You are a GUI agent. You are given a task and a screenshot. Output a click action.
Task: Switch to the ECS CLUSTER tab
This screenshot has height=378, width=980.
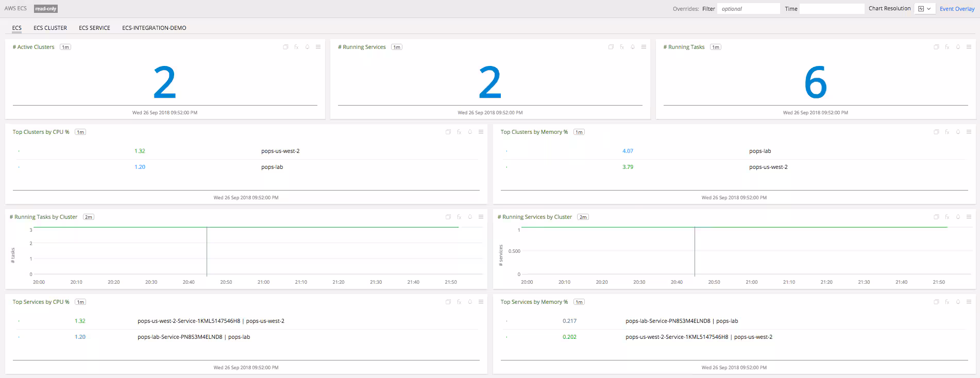(x=50, y=28)
